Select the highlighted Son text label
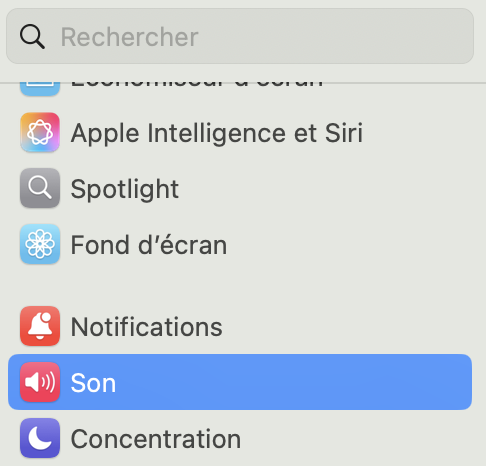This screenshot has height=466, width=486. 93,383
